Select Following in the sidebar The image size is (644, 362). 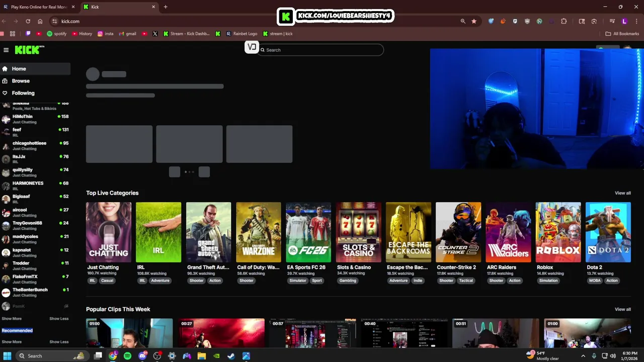click(x=35, y=93)
